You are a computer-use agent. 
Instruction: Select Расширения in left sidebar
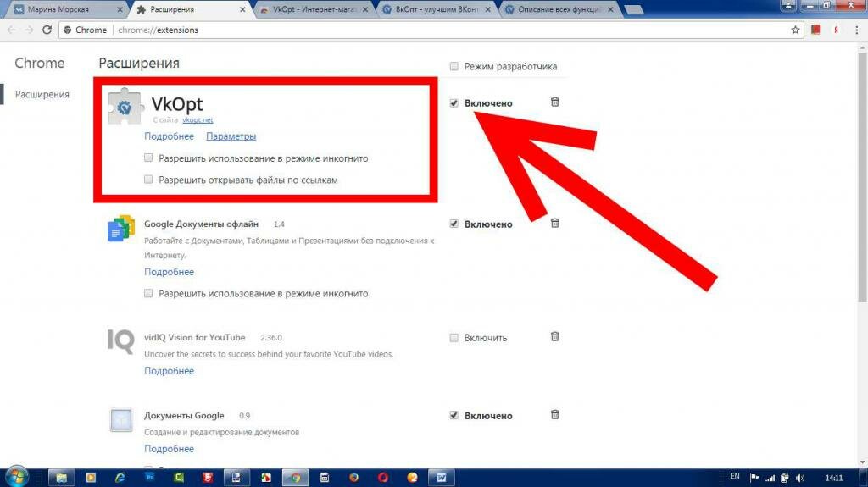pos(42,94)
